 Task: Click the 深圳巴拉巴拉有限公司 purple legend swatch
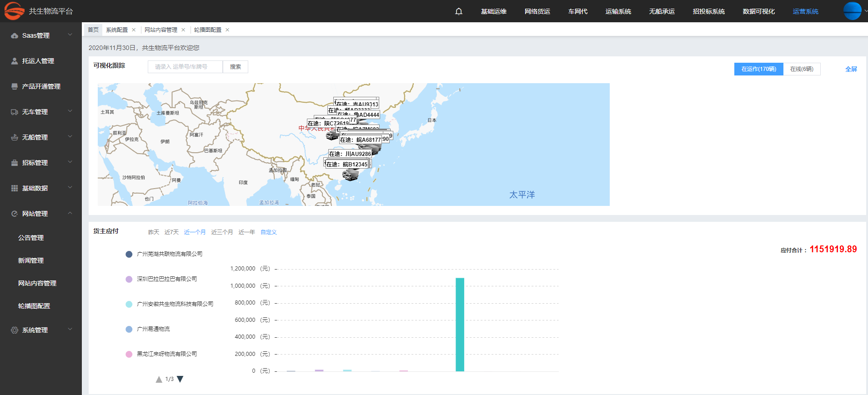[x=129, y=279]
